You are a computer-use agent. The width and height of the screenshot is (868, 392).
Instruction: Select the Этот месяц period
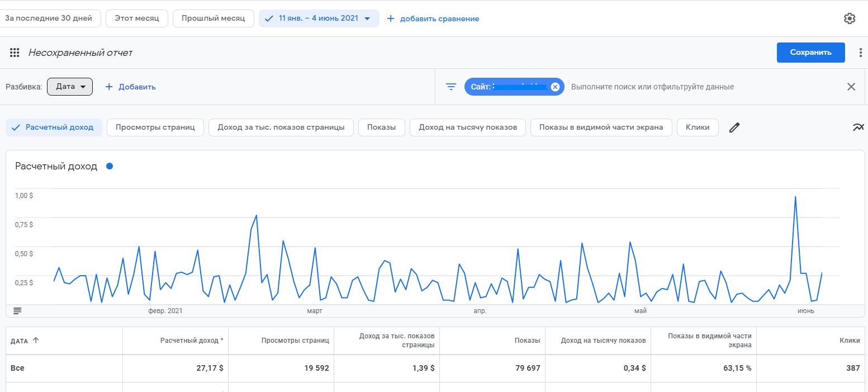(136, 18)
